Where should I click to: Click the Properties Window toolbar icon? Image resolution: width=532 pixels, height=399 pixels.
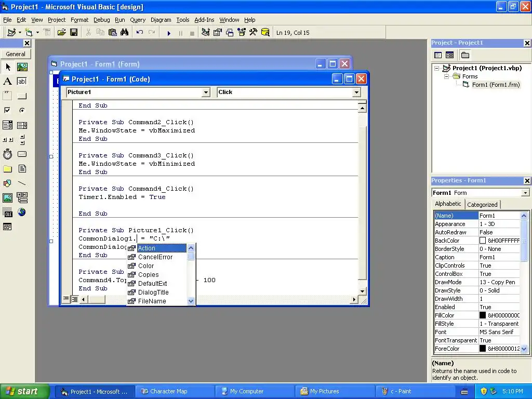click(218, 33)
